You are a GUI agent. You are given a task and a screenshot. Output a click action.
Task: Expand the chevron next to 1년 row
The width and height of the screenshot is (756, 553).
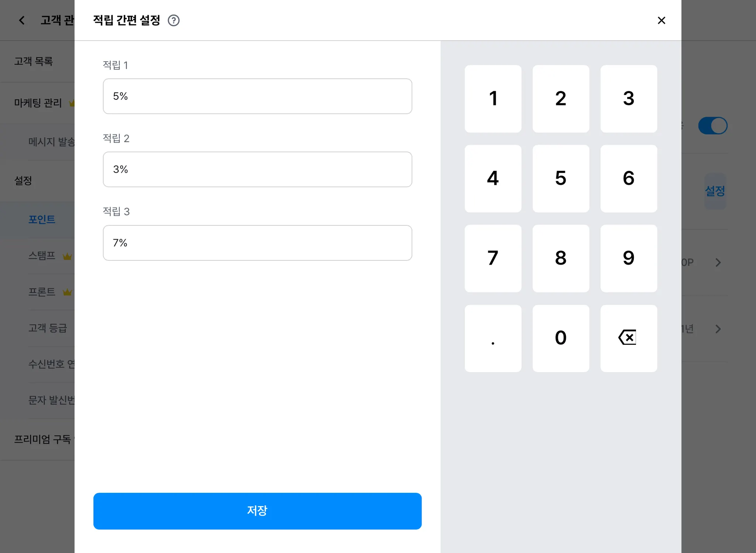click(718, 329)
